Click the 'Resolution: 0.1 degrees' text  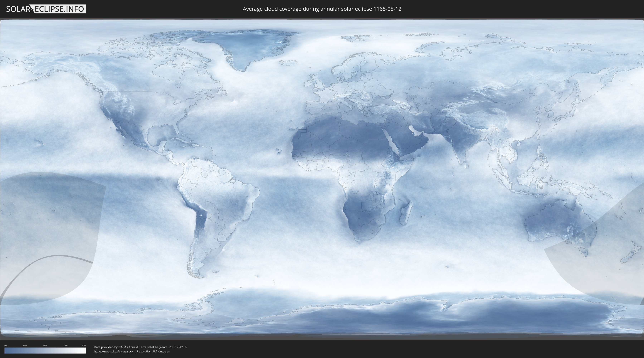coord(153,352)
